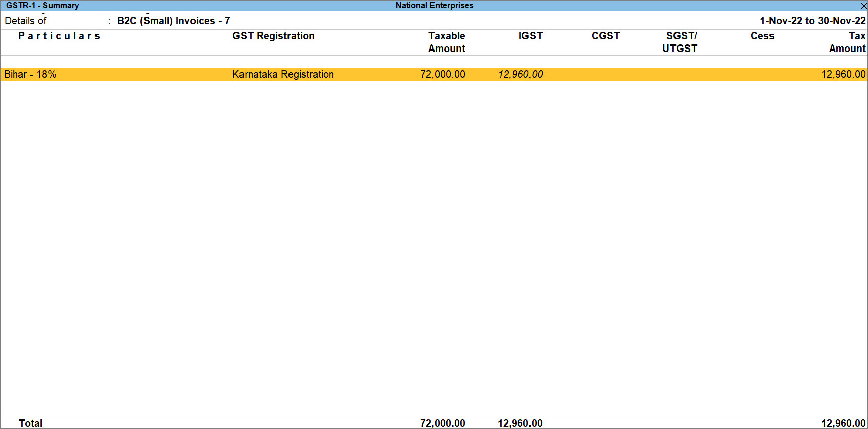Viewport: 868px width, 429px height.
Task: Select the Bihar - 18% row
Action: pos(434,74)
